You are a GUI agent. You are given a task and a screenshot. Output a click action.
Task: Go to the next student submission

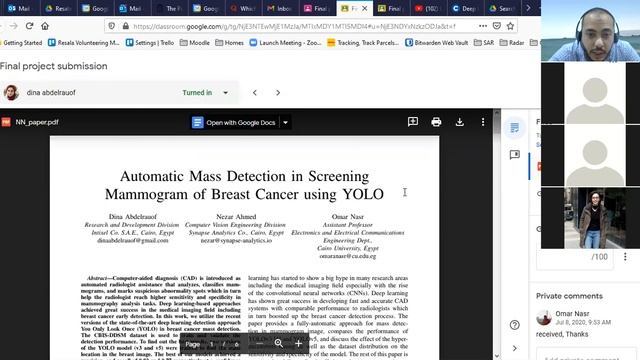[x=278, y=93]
